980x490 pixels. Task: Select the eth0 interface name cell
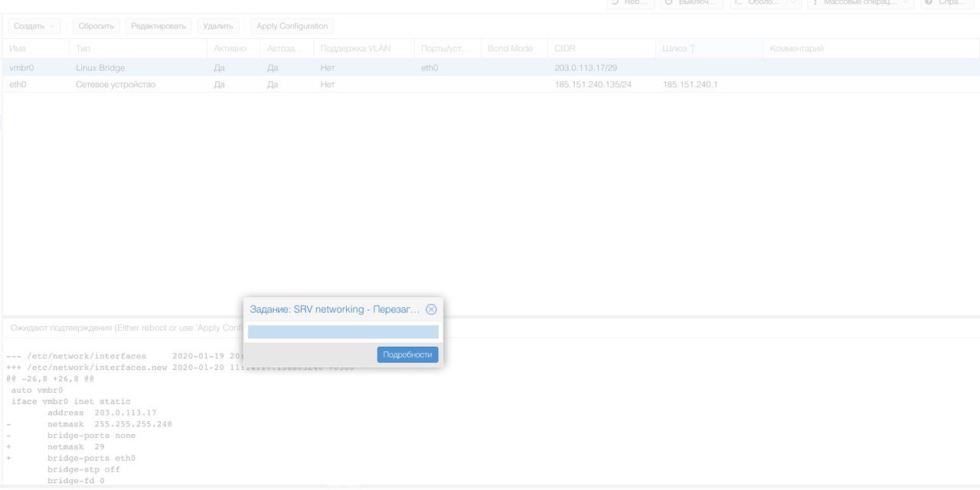(x=18, y=84)
